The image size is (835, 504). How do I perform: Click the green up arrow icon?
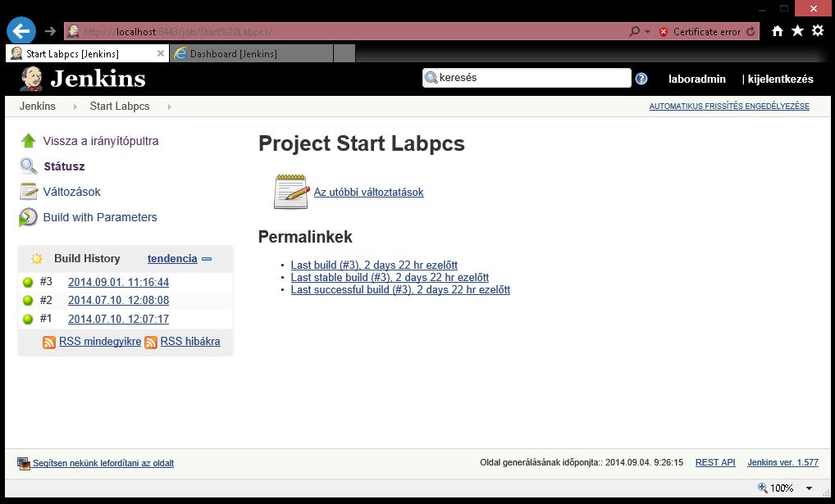coord(28,140)
